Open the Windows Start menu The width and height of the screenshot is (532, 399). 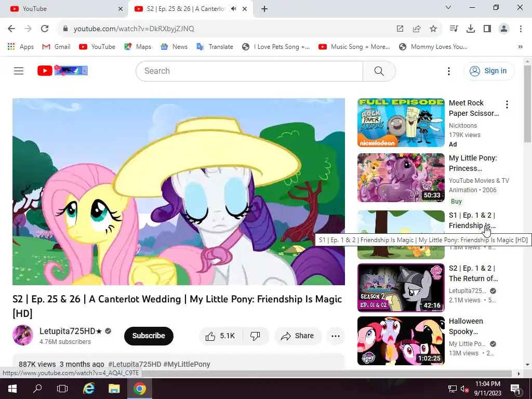(x=12, y=389)
